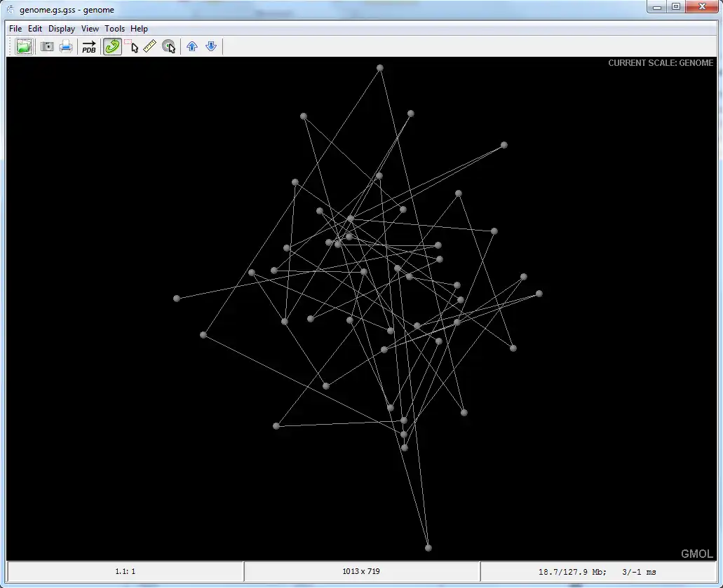Open the Help menu
The height and width of the screenshot is (588, 723).
coord(139,29)
